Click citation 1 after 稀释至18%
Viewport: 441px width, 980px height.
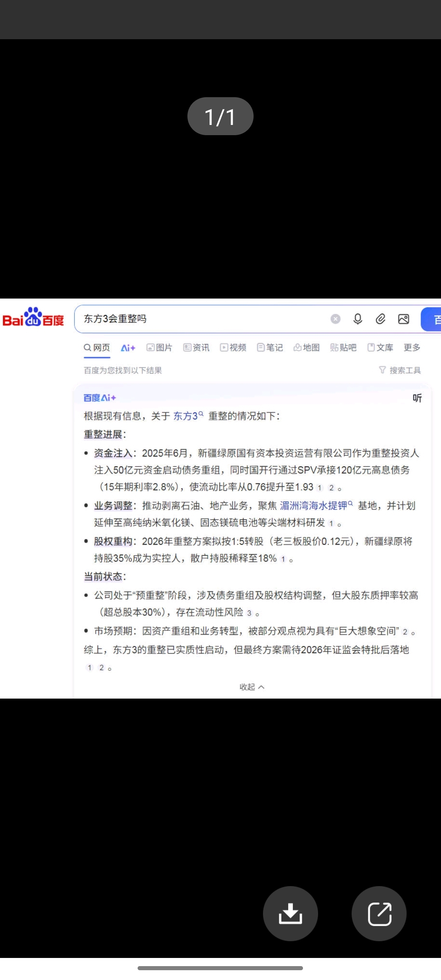point(283,559)
